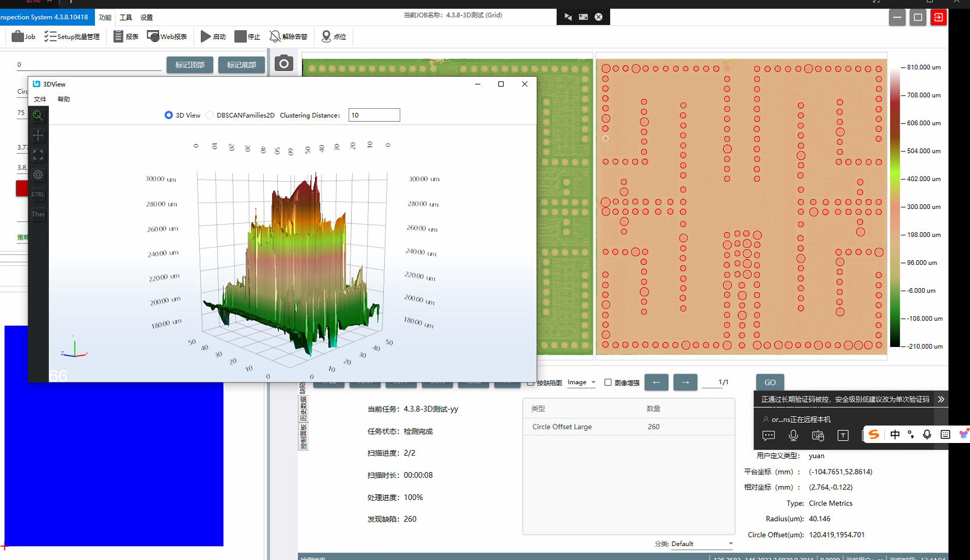The width and height of the screenshot is (970, 560).
Task: Enable the 图像增强 checkbox
Action: (x=608, y=382)
